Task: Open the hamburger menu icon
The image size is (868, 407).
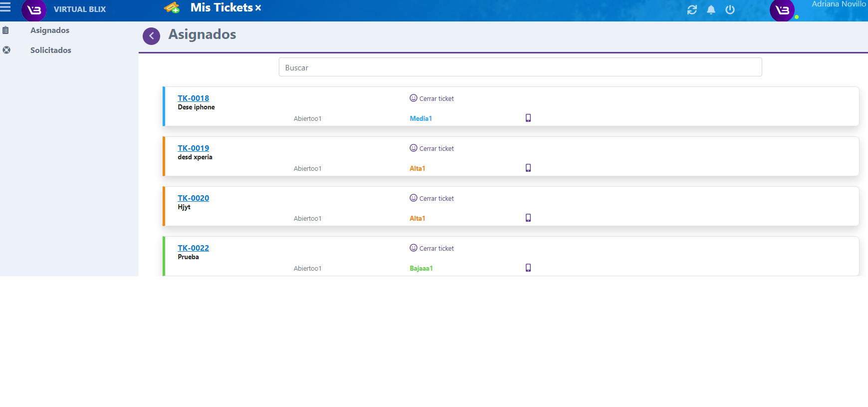Action: [5, 7]
